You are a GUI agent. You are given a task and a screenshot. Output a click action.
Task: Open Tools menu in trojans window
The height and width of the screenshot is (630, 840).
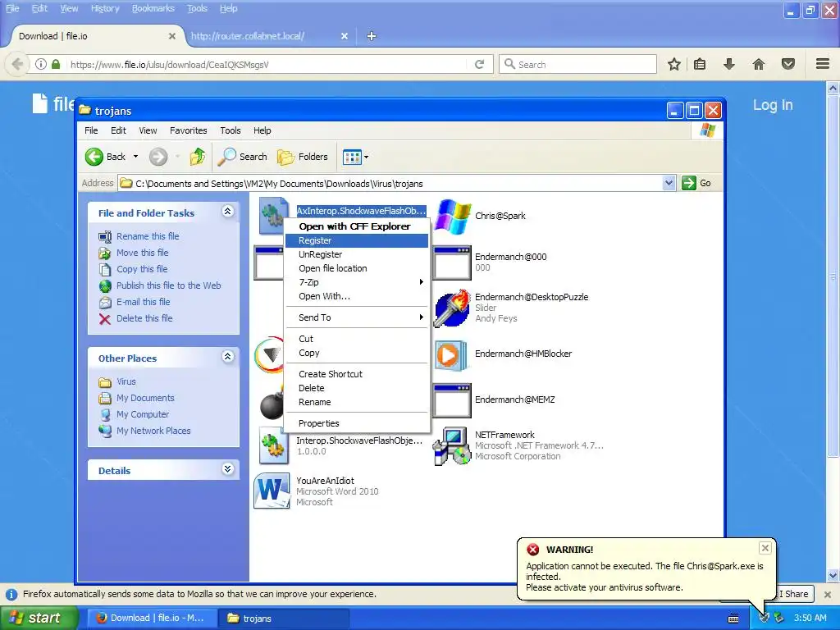[231, 130]
